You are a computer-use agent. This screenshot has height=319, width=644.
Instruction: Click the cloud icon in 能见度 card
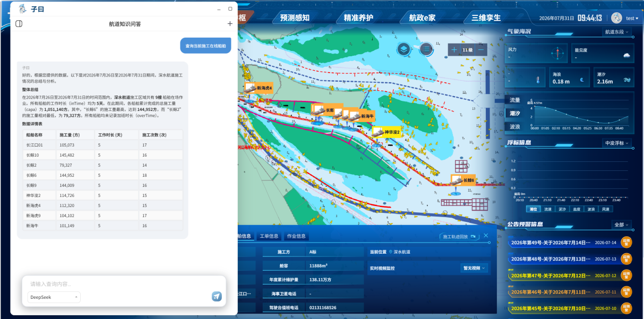click(627, 55)
